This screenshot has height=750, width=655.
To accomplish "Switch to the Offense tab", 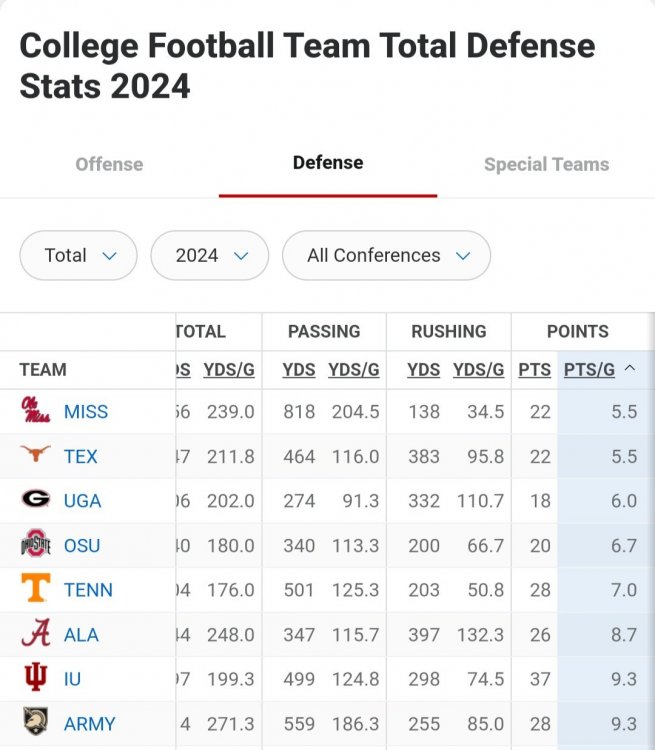I will coord(109,164).
